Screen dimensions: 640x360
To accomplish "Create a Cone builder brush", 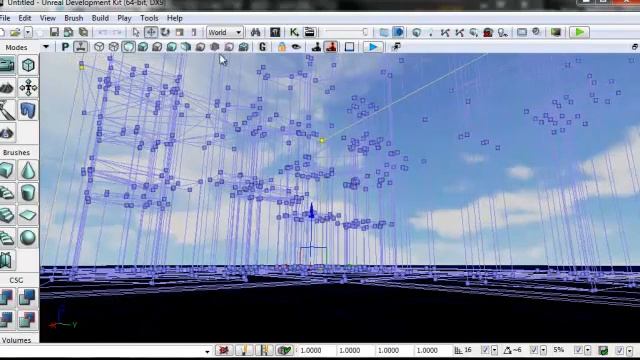I will point(28,170).
